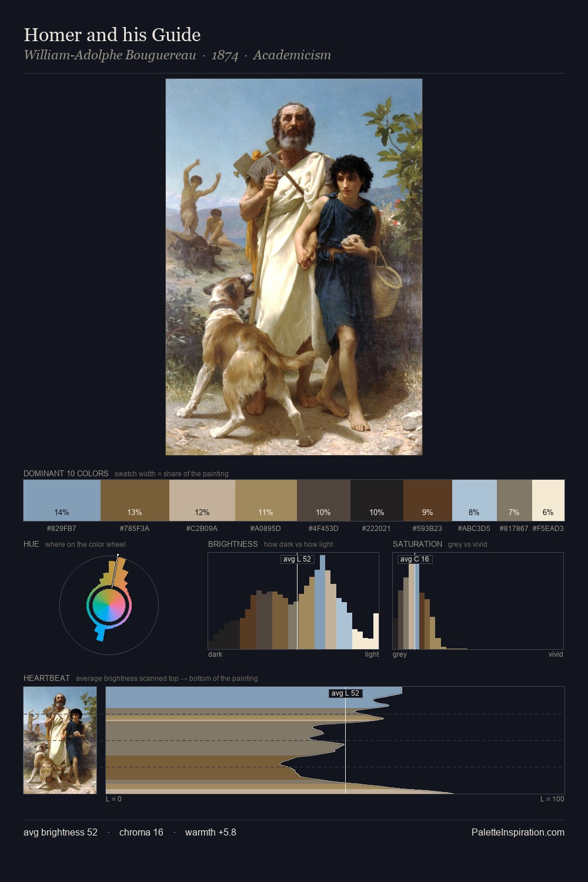588x882 pixels.
Task: Click the 'avg C 16' label in Saturation chart
Action: coord(415,559)
